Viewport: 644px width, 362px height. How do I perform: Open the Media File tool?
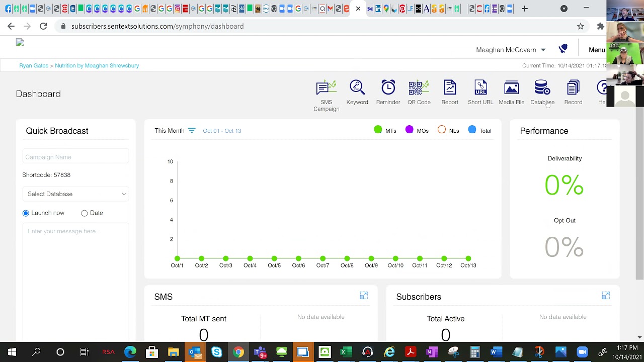[x=512, y=93]
